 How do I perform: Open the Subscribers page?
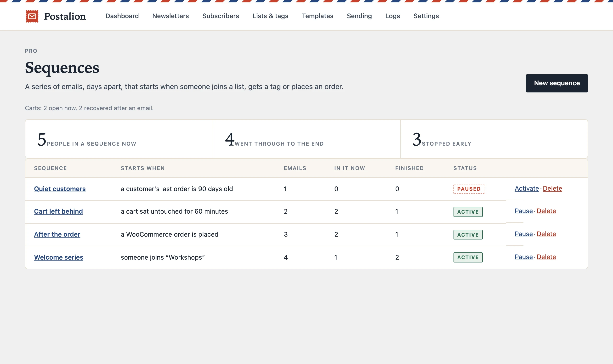221,16
